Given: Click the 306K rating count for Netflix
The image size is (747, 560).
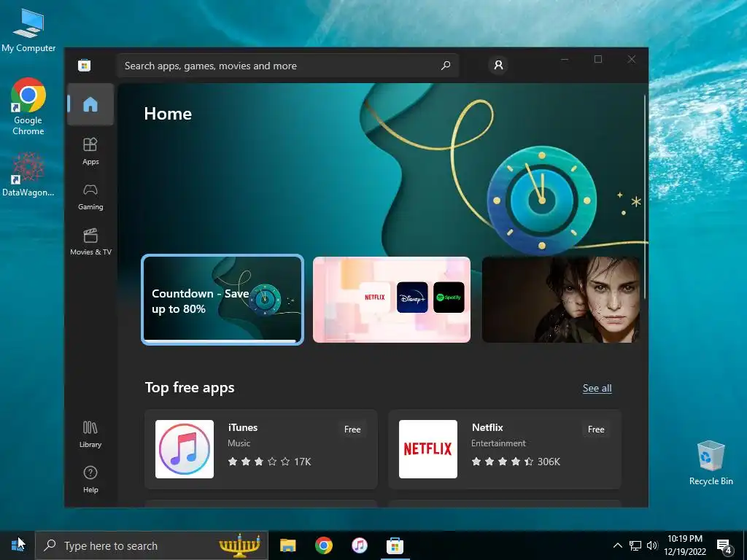Looking at the screenshot, I should point(549,462).
